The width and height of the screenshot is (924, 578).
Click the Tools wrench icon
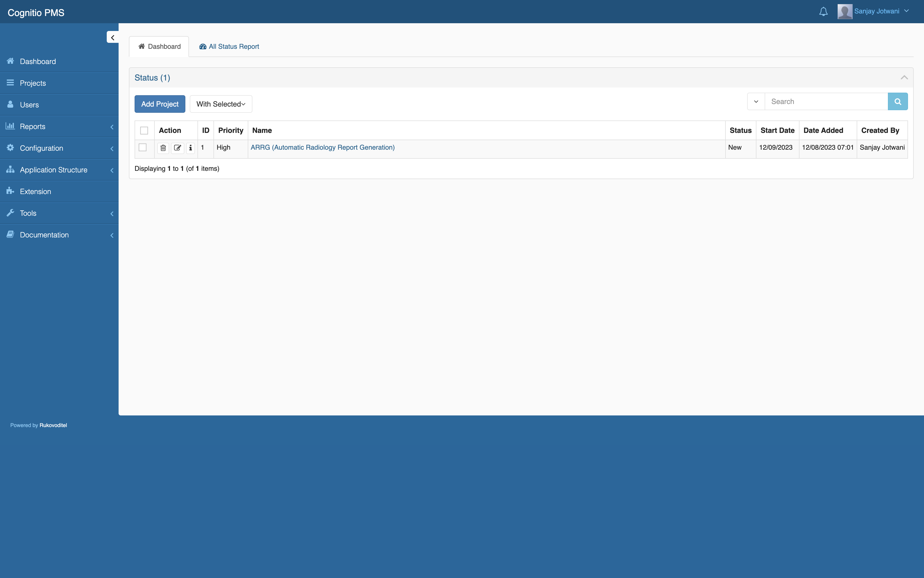click(10, 213)
